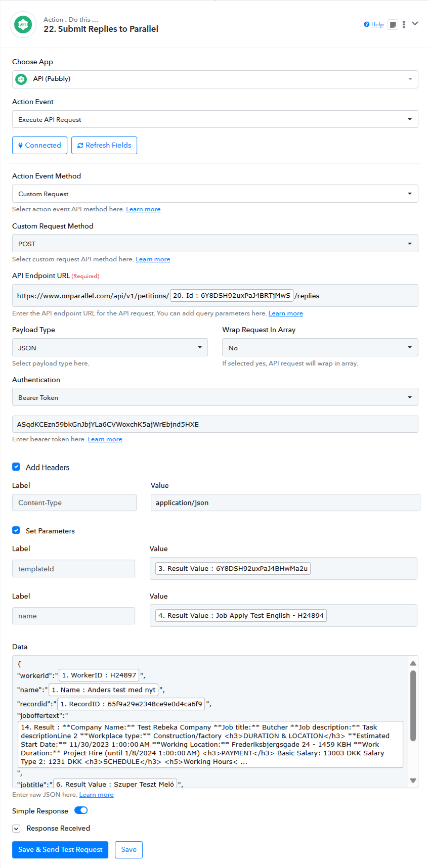The height and width of the screenshot is (868, 429).
Task: Open the Custom Request Method dropdown
Action: click(215, 243)
